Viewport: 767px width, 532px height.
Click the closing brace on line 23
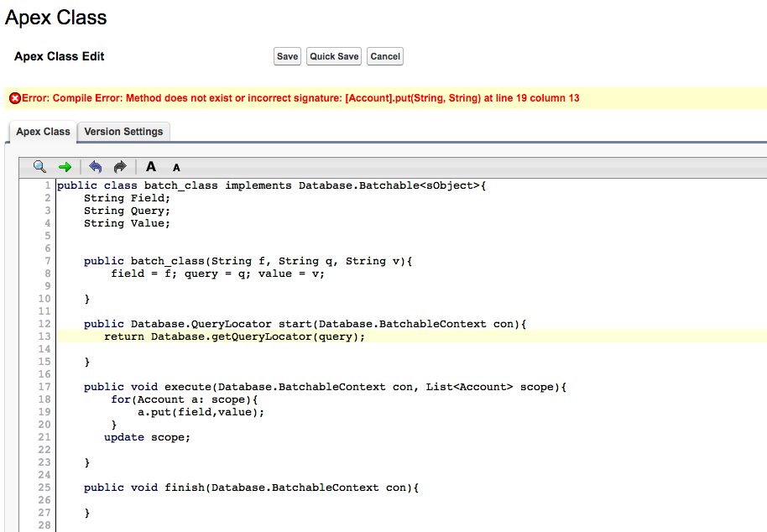pyautogui.click(x=87, y=462)
